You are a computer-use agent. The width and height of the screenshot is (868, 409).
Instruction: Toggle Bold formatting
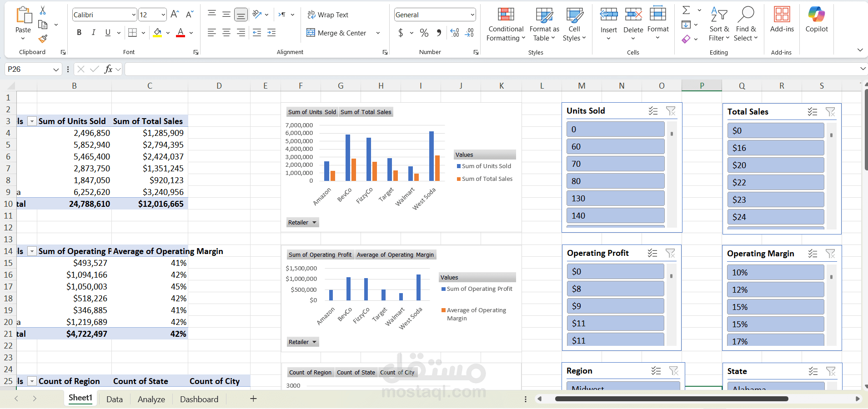[x=79, y=32]
